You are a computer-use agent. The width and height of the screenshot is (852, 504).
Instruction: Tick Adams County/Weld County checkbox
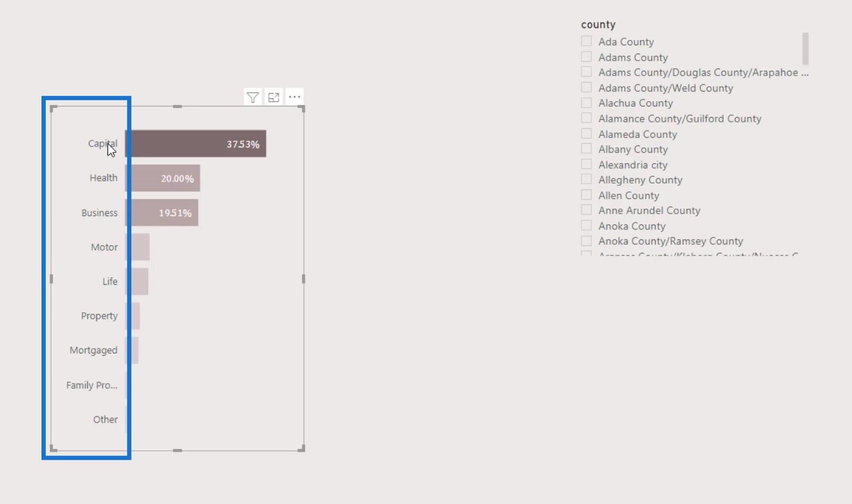point(586,87)
